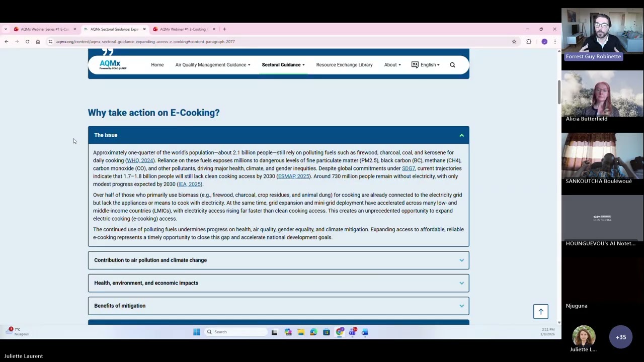Open the site search magnifier

pos(452,65)
